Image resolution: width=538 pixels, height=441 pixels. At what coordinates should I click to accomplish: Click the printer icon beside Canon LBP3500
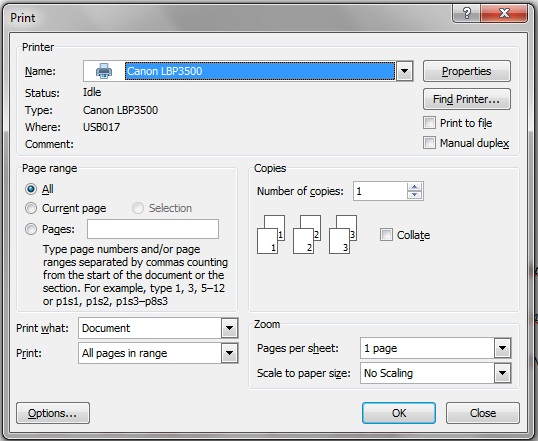point(104,71)
